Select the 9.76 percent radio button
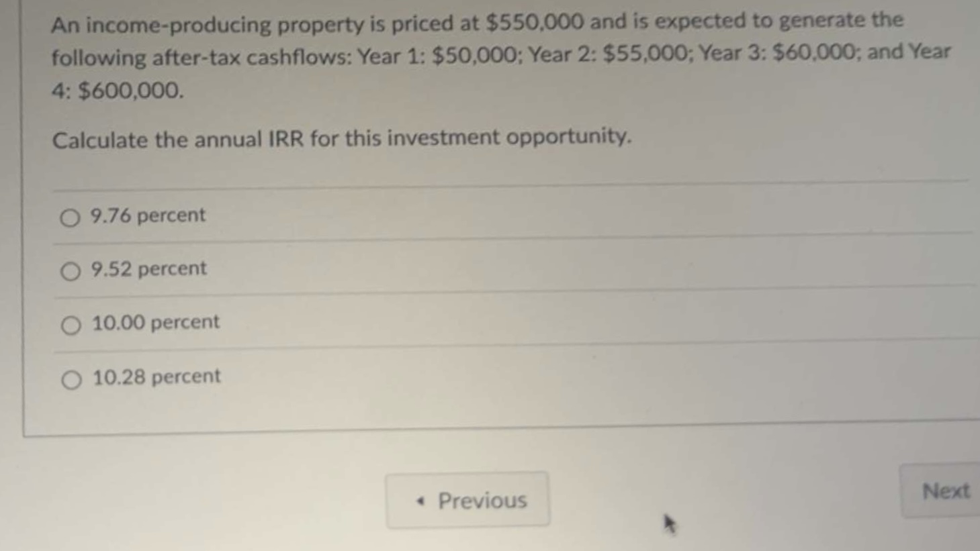This screenshot has width=980, height=551. [69, 217]
